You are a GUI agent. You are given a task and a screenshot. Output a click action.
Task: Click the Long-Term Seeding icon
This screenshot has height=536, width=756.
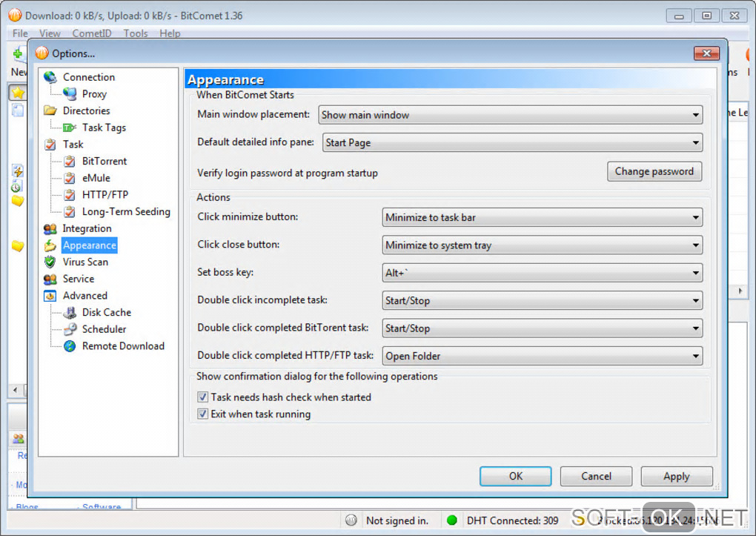pos(70,212)
